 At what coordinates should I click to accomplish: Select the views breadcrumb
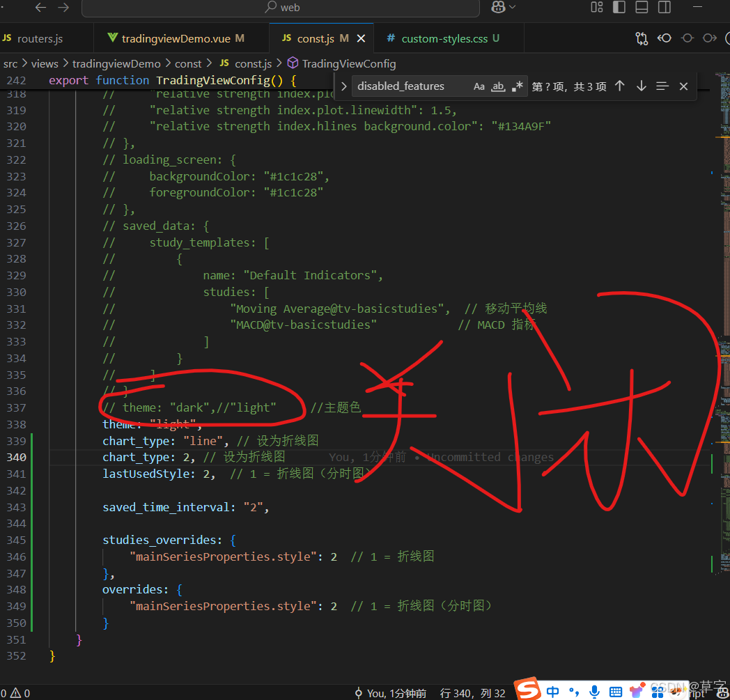coord(45,64)
